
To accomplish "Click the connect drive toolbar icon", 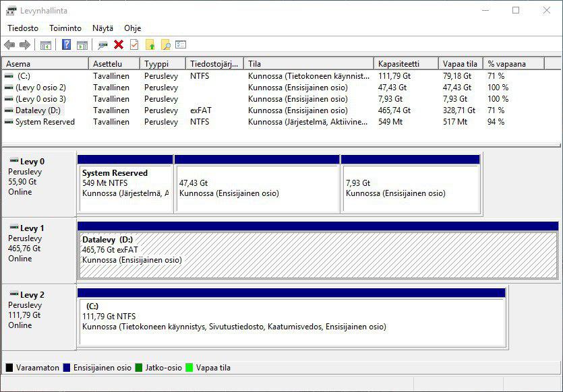I will coord(102,45).
